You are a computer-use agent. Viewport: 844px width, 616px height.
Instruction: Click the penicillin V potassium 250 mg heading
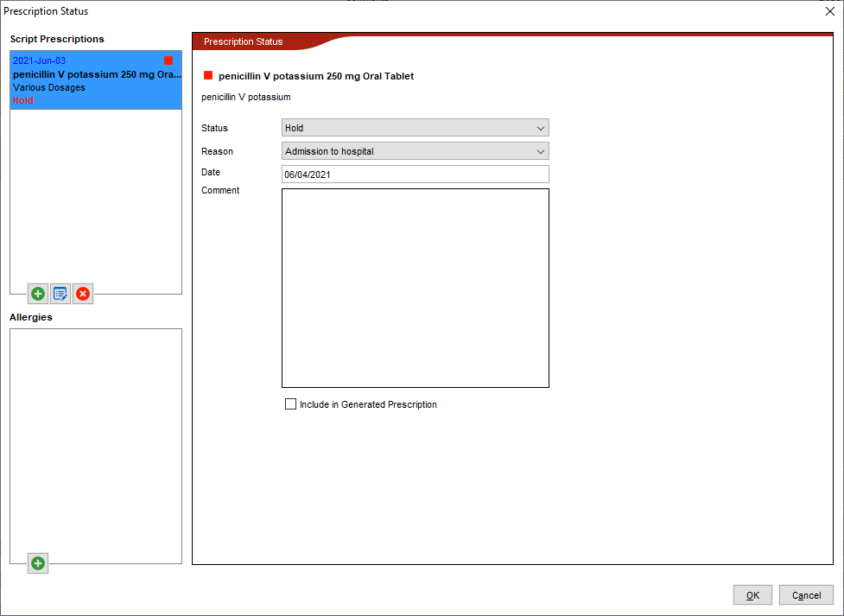pos(316,76)
